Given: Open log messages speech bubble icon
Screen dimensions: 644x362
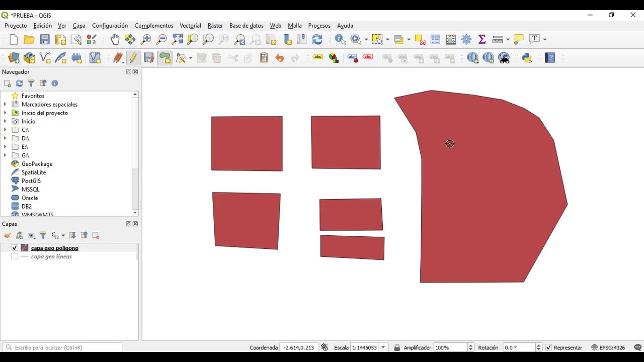Looking at the screenshot, I should pyautogui.click(x=638, y=347).
